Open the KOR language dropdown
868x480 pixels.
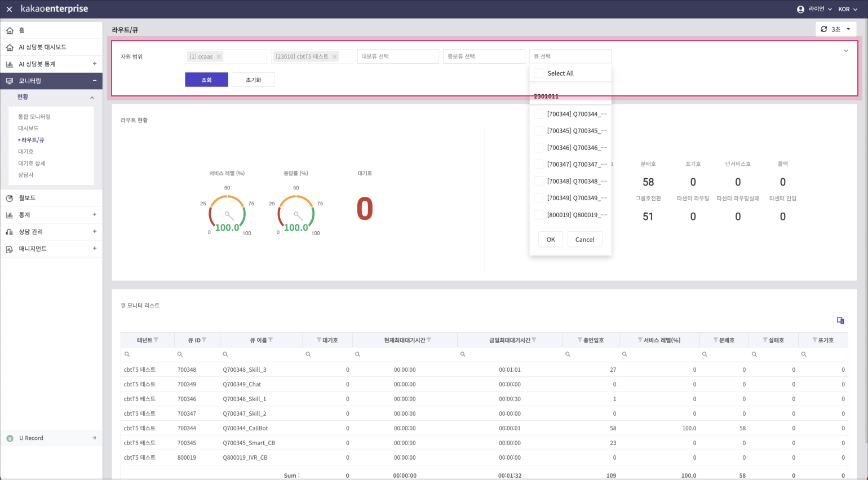click(847, 10)
